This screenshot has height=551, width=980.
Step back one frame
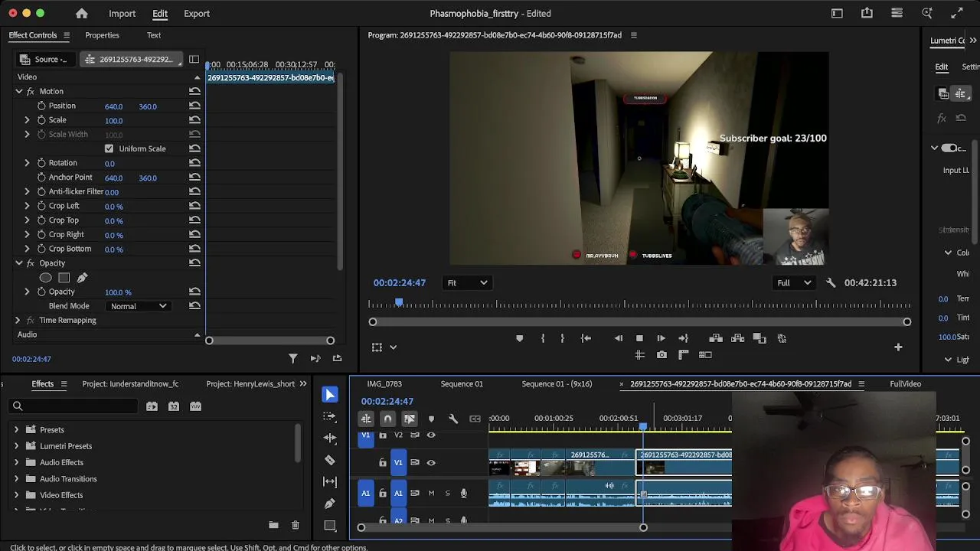click(x=618, y=338)
